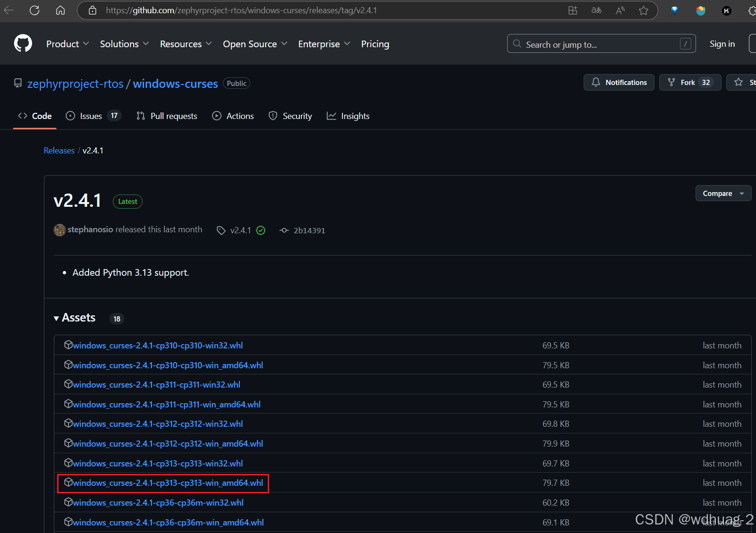756x533 pixels.
Task: Open the split screen icon in address bar
Action: (573, 10)
